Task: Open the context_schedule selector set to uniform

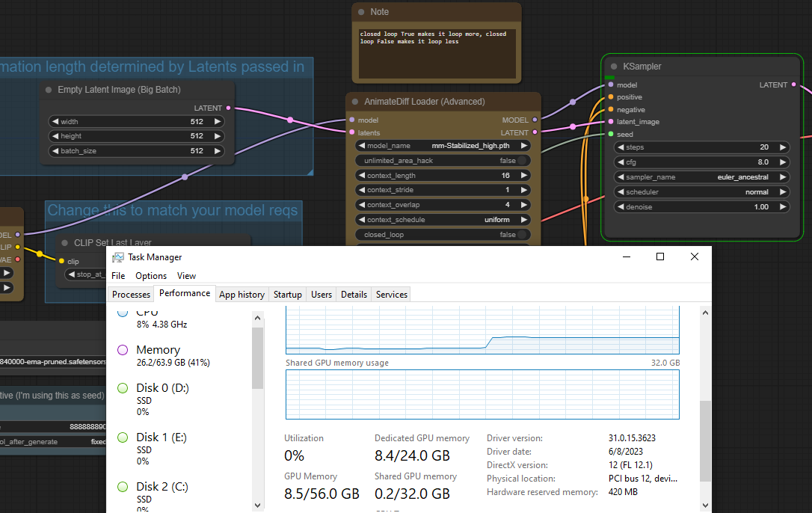Action: point(443,219)
